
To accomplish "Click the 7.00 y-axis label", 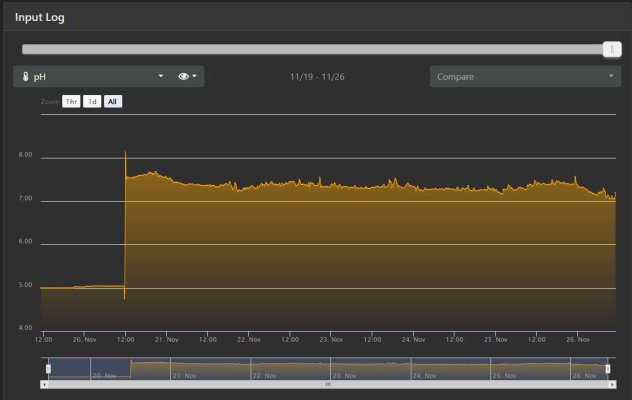I will click(x=25, y=198).
